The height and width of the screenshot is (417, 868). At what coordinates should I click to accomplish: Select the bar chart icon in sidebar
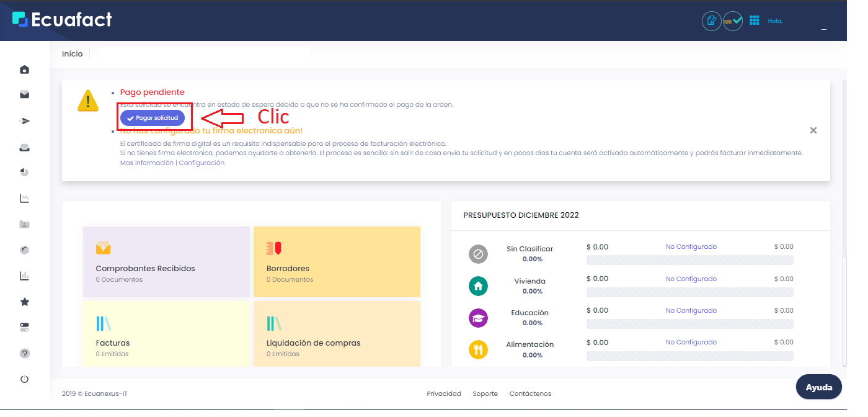[24, 275]
